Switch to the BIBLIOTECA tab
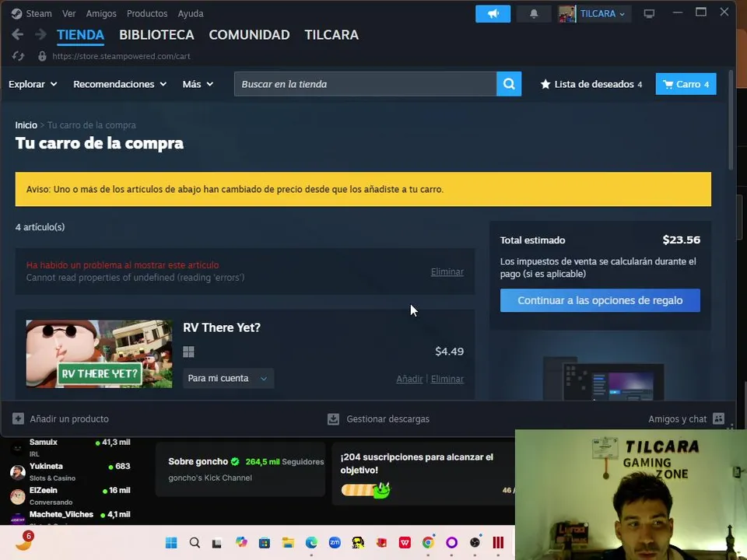Viewport: 747px width, 560px height. click(156, 35)
